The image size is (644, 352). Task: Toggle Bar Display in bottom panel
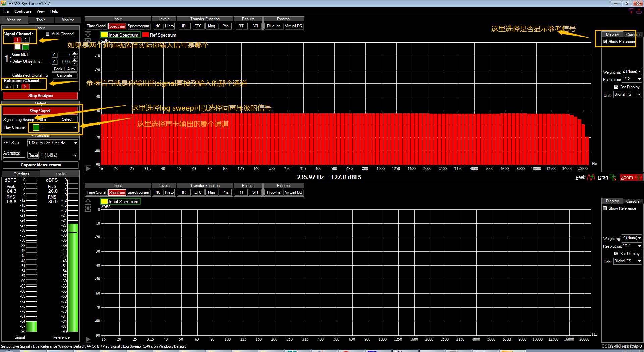point(616,254)
